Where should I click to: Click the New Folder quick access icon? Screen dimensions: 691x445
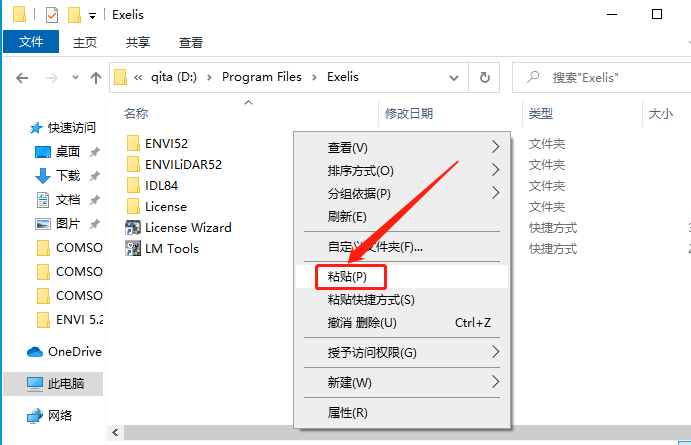[74, 15]
